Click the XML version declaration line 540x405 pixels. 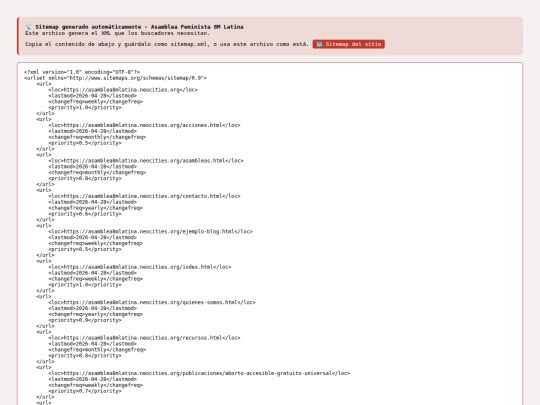[82, 72]
